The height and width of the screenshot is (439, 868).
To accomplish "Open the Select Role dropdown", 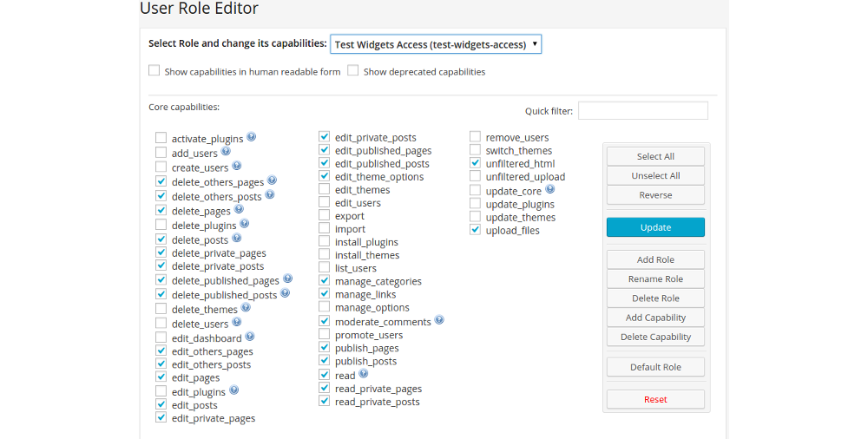I will click(x=436, y=44).
